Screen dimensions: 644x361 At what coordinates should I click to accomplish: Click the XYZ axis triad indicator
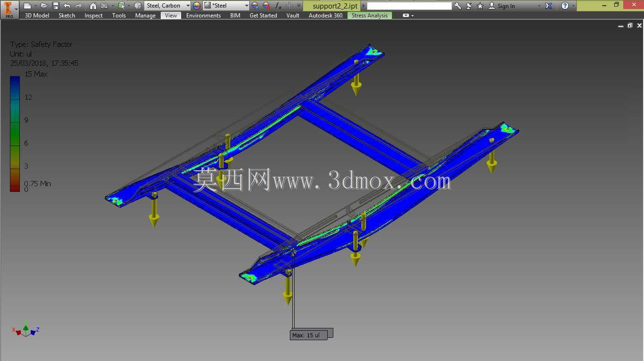[26, 329]
